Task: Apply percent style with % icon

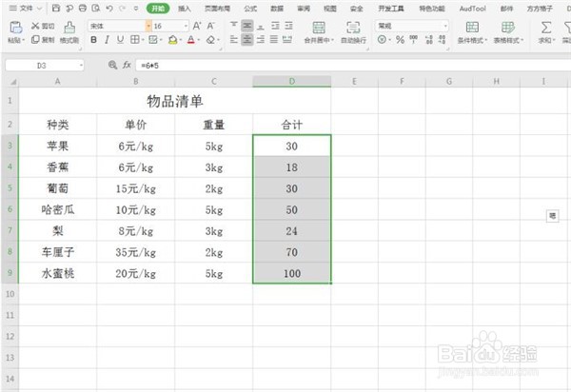Action: pyautogui.click(x=400, y=40)
